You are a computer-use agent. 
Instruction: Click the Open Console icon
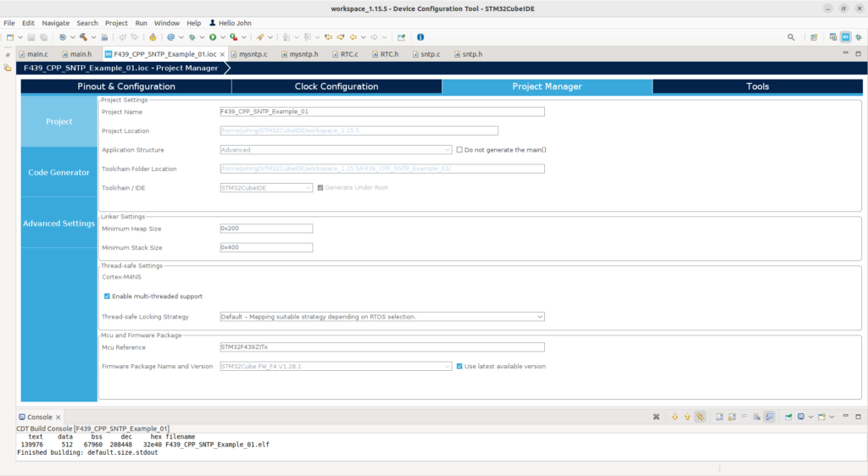point(821,417)
